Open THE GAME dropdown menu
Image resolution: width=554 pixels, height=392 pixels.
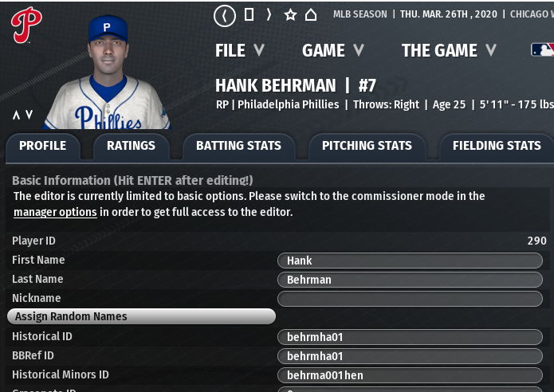tap(448, 50)
